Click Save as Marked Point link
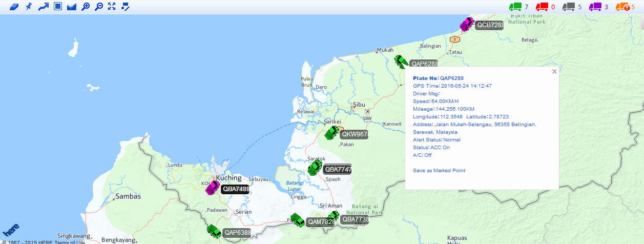Viewport: 644px width, 244px height. tap(439, 171)
